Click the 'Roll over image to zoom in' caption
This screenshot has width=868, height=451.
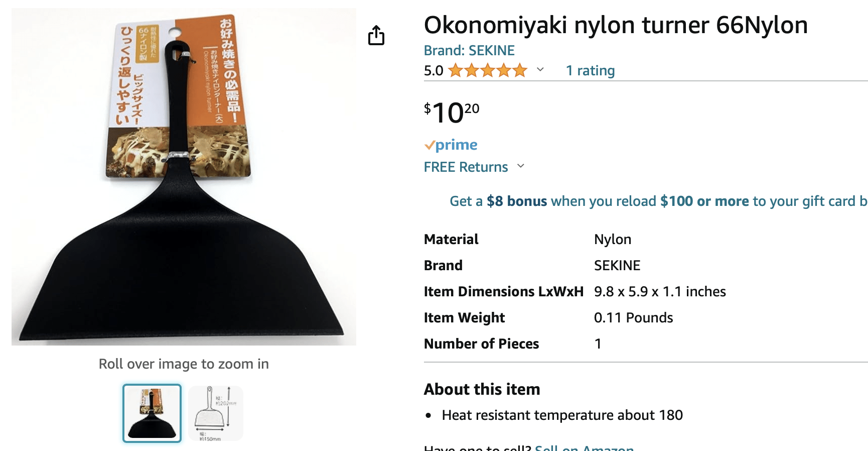click(184, 364)
